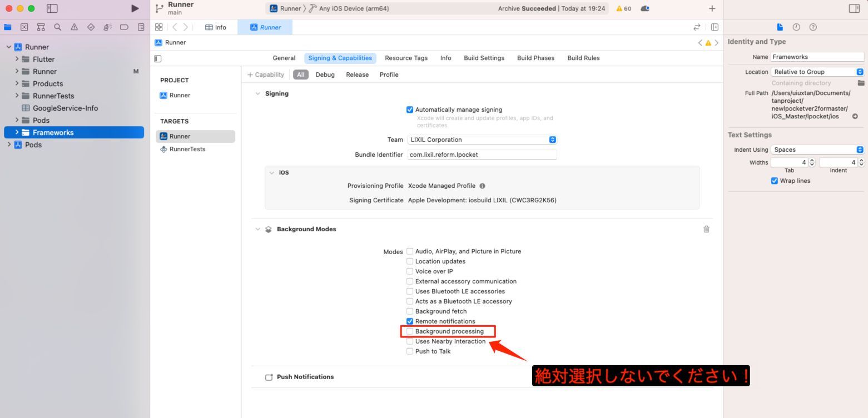
Task: Switch to the Build Settings tab
Action: point(484,58)
